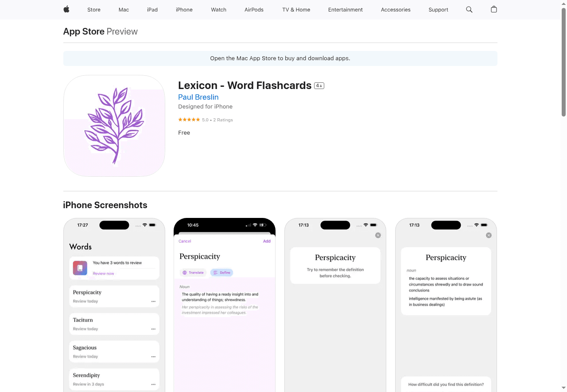Click the Add button in the second screenshot

click(267, 241)
